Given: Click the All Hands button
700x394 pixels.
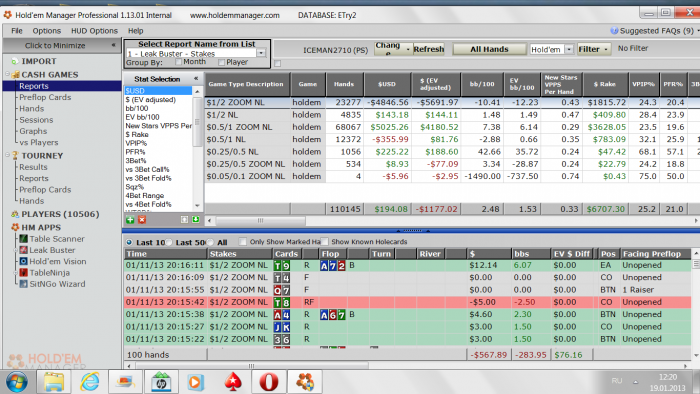Looking at the screenshot, I should (489, 49).
